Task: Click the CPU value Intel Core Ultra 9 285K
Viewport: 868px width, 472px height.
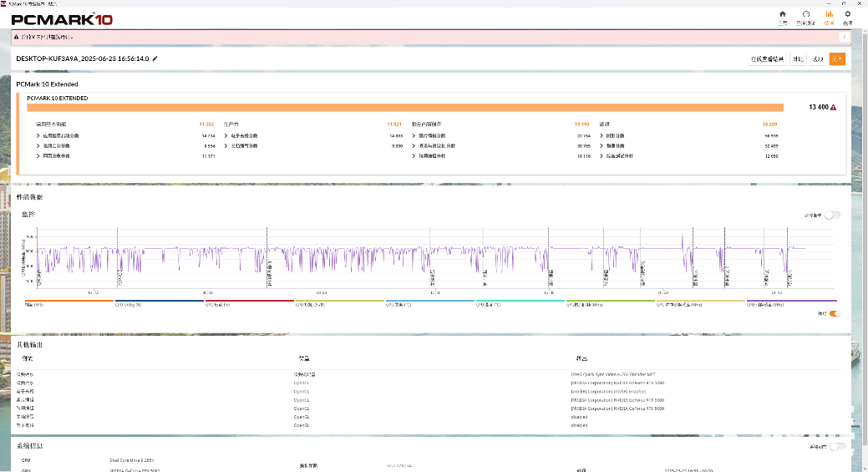Action: [x=132, y=460]
